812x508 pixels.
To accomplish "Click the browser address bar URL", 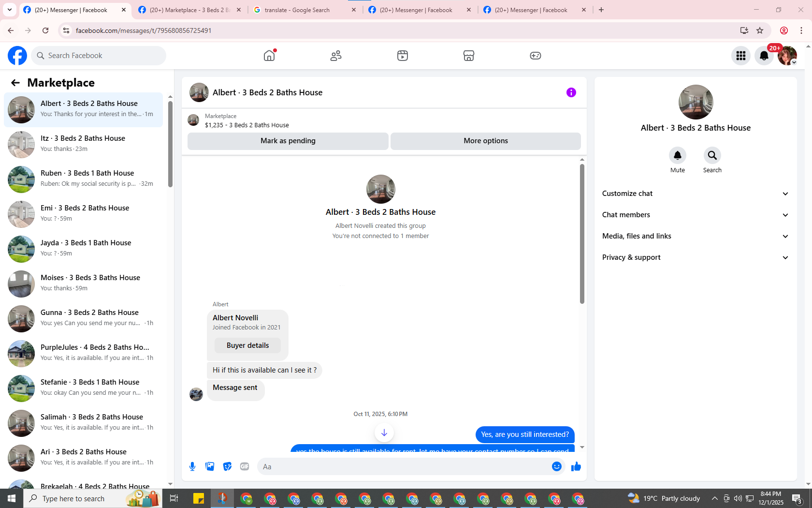I will [x=144, y=30].
